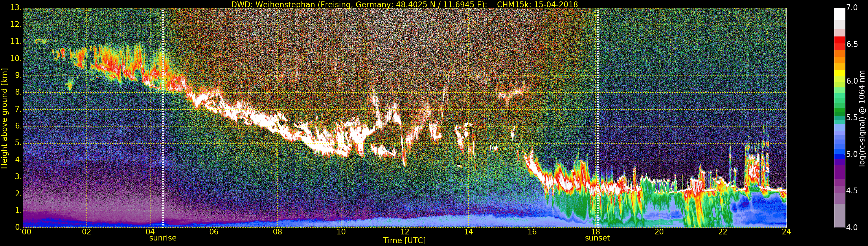Pick the white segment atop the colorbar

839,14
